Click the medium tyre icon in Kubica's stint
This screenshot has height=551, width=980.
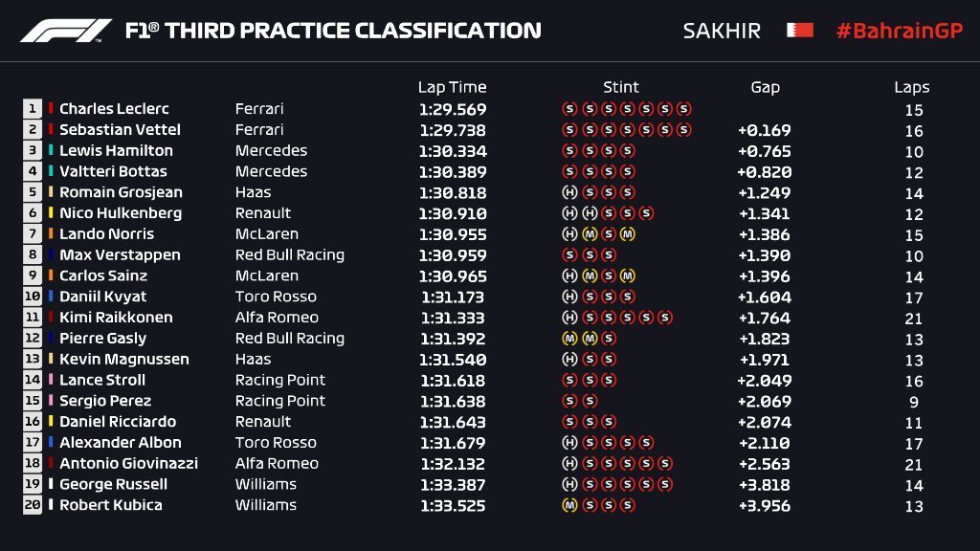pos(569,505)
